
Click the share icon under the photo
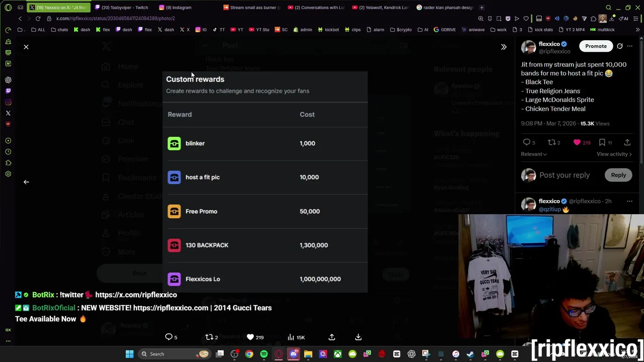pos(332,337)
